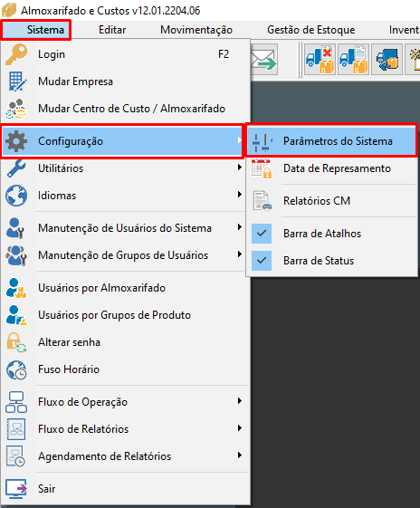The width and height of the screenshot is (420, 508).
Task: Expand Manutenção de Grupos de Usuários arrow
Action: click(239, 254)
